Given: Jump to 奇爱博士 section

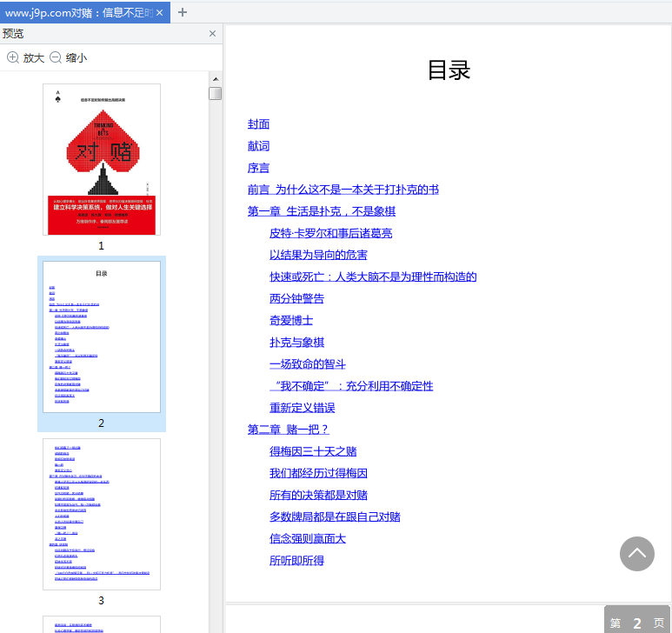Looking at the screenshot, I should 291,321.
